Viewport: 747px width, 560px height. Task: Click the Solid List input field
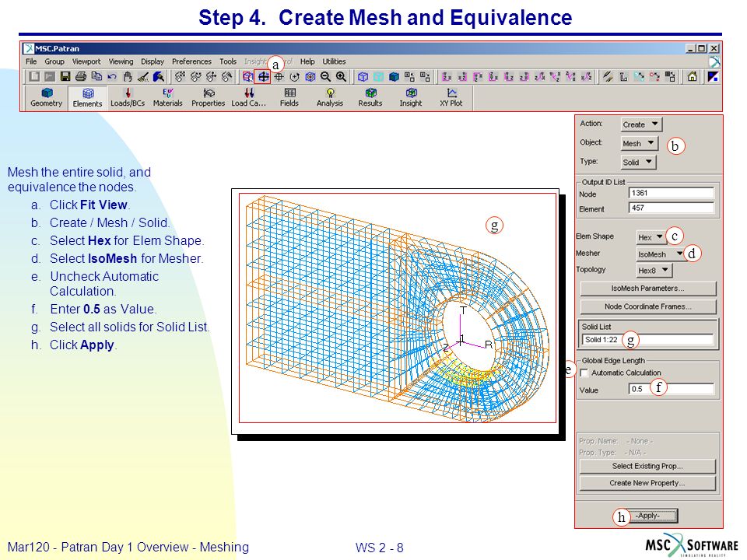pos(647,340)
